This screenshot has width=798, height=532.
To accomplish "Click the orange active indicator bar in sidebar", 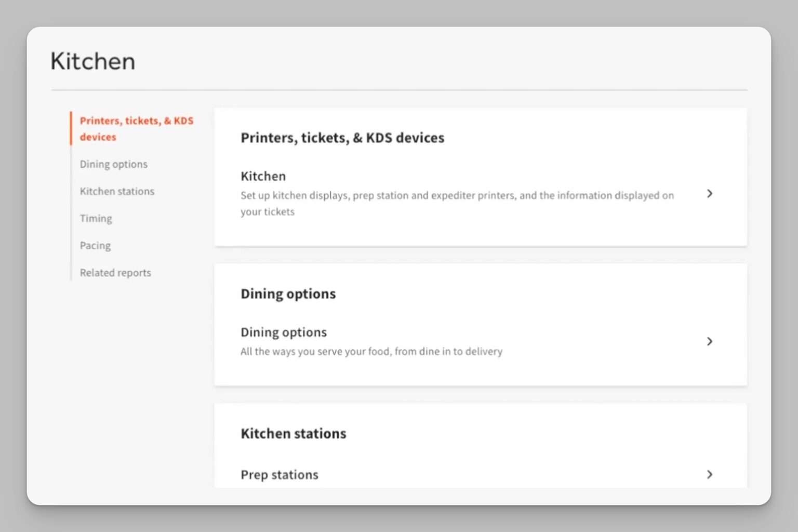I will (x=71, y=128).
